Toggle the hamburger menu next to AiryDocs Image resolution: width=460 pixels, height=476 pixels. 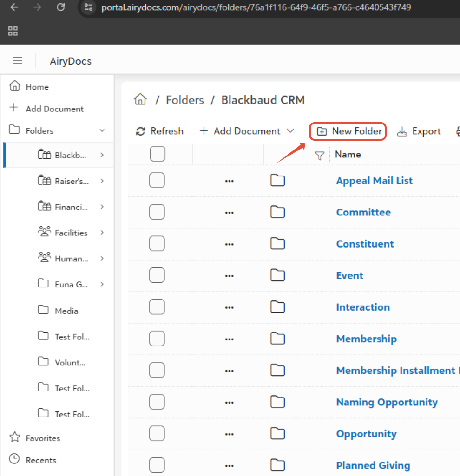(17, 61)
